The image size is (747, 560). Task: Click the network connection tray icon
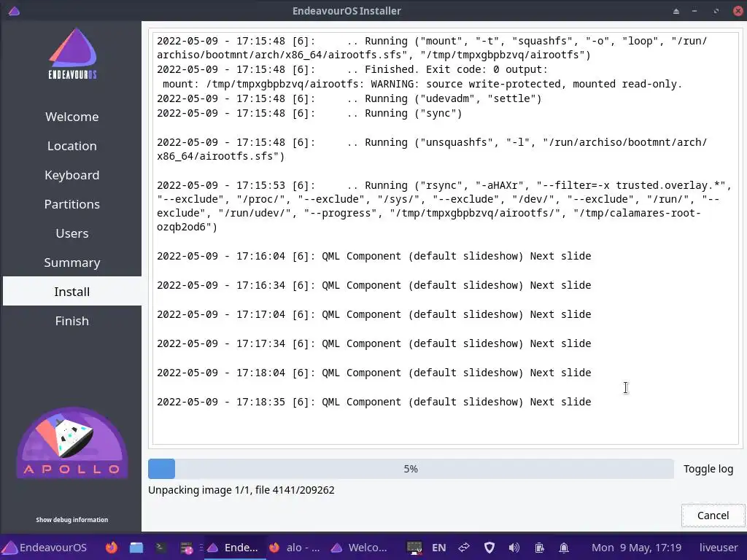464,548
